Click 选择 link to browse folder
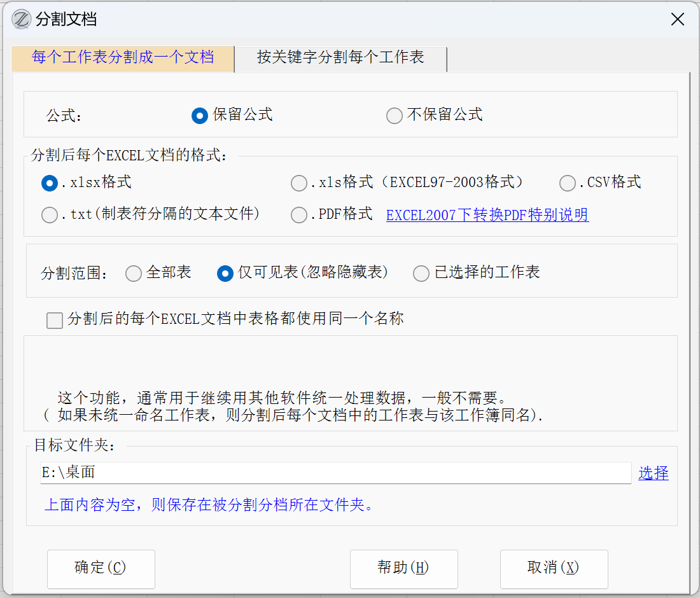This screenshot has width=700, height=598. [x=654, y=473]
